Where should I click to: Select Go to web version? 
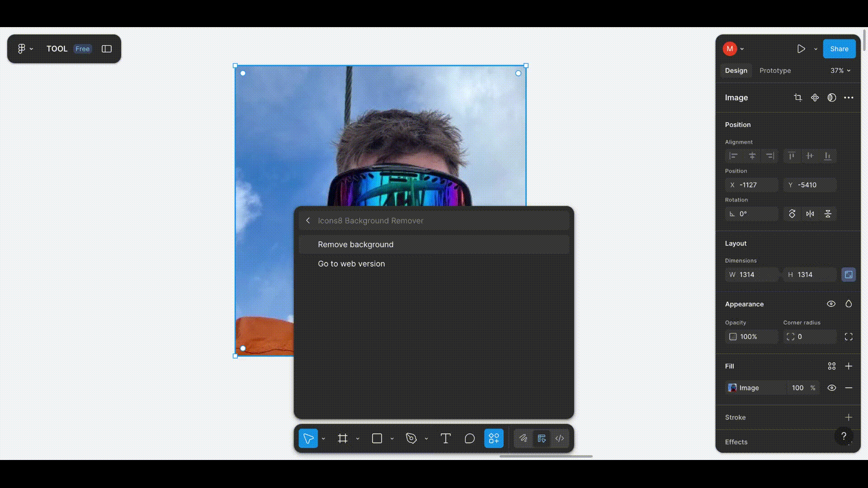(x=351, y=264)
